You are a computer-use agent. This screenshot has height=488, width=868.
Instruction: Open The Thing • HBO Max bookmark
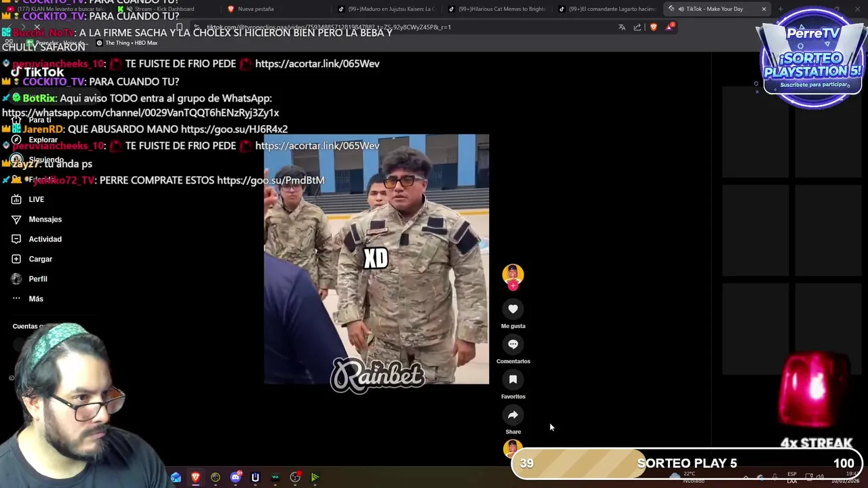127,43
